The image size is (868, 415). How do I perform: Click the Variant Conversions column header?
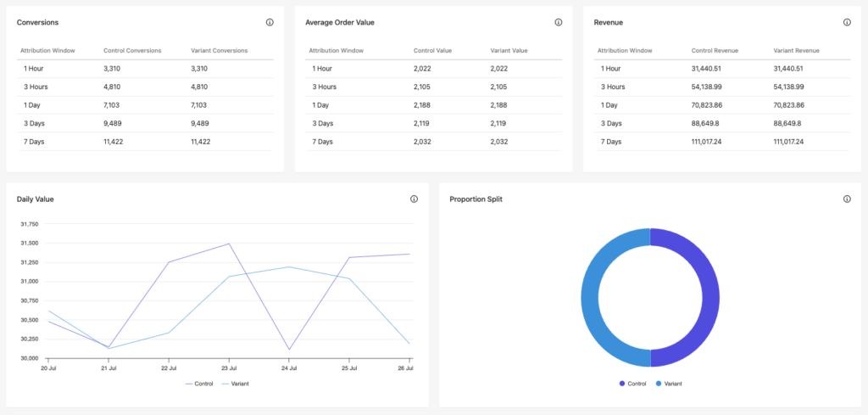click(x=220, y=51)
